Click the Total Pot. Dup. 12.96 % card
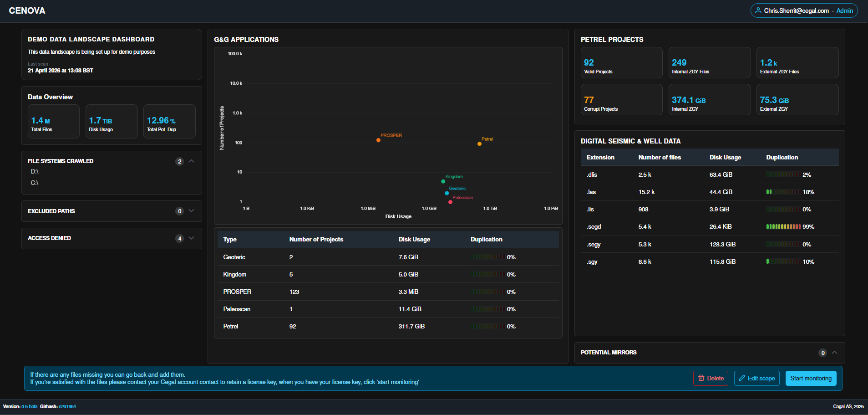Viewport: 868px width, 415px height. tap(169, 121)
